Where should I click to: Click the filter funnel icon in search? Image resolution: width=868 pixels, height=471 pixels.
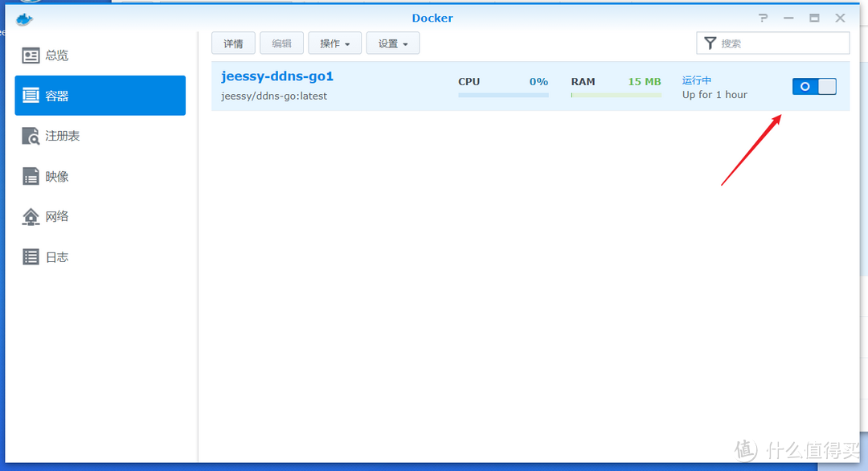(710, 43)
